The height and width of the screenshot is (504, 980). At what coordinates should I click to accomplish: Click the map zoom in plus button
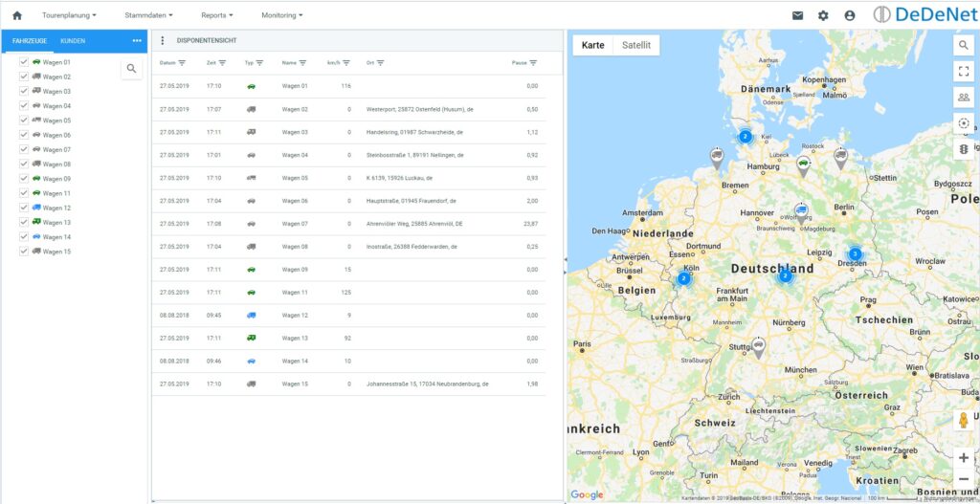point(963,457)
